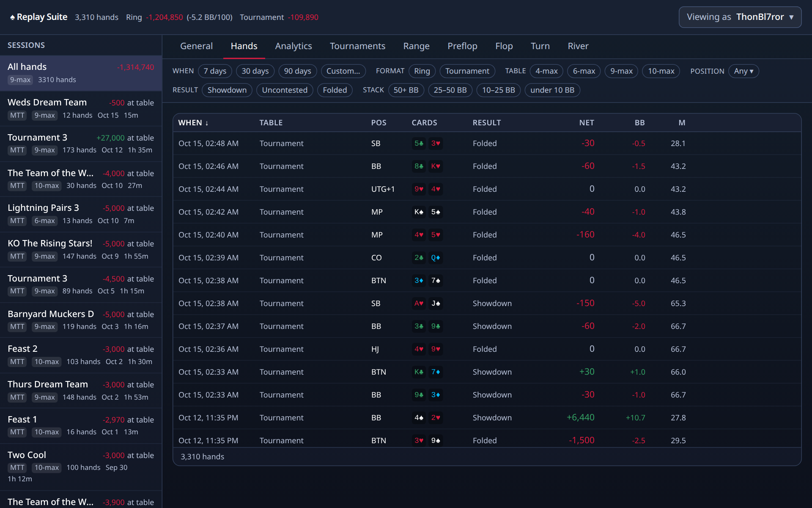
Task: Open the Custom date range filter
Action: coord(343,71)
